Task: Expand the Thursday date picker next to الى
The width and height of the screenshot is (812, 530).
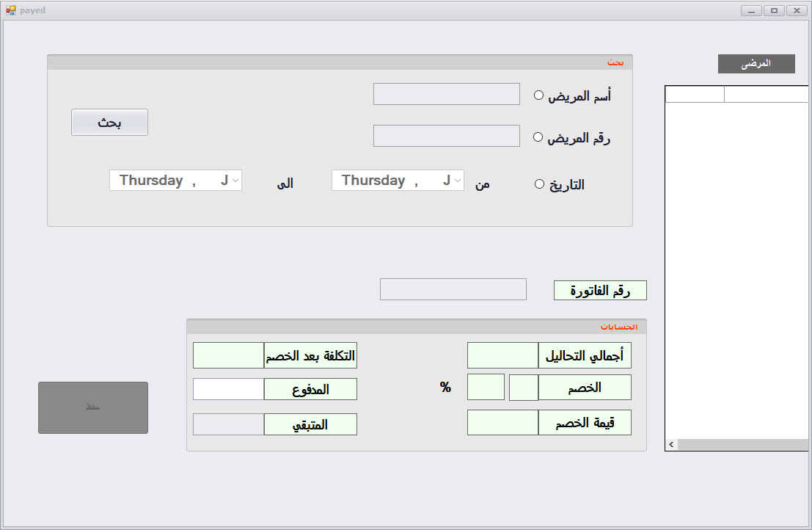Action: click(x=235, y=180)
